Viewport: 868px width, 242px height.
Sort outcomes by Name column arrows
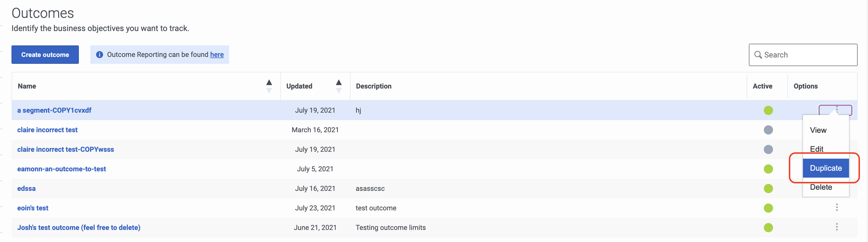point(269,86)
